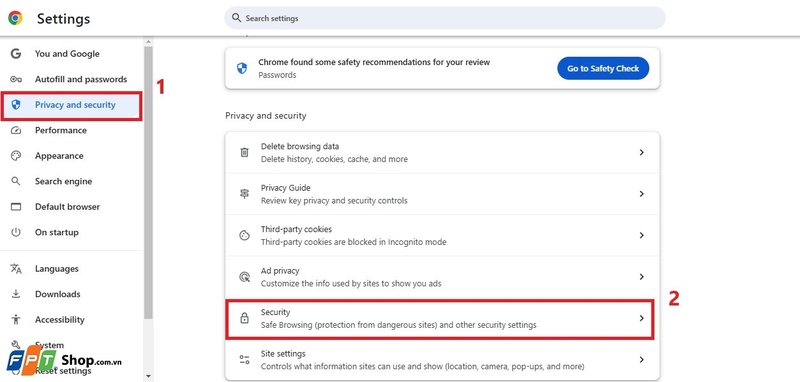
Task: Click the Go to Safety Check button
Action: pyautogui.click(x=603, y=68)
